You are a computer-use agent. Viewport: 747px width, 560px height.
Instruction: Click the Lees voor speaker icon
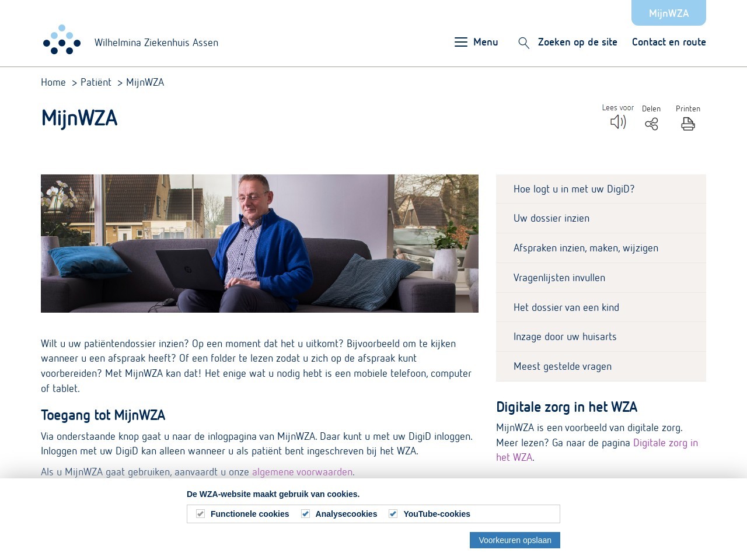tap(618, 122)
